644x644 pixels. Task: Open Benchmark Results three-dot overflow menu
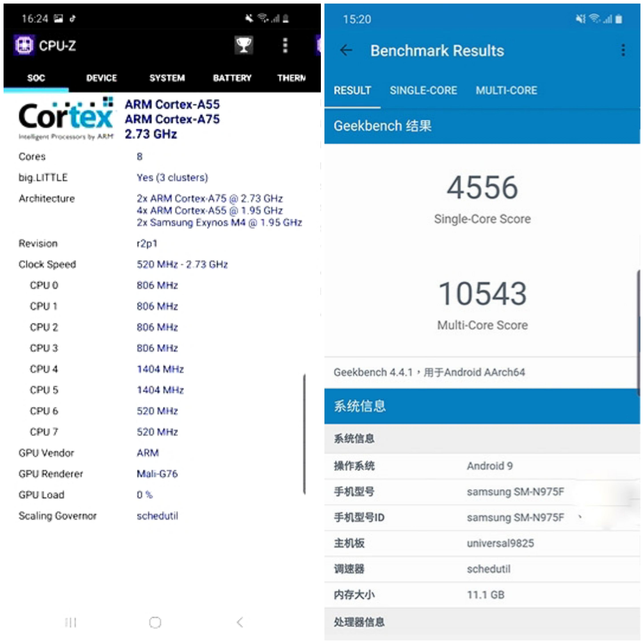623,51
